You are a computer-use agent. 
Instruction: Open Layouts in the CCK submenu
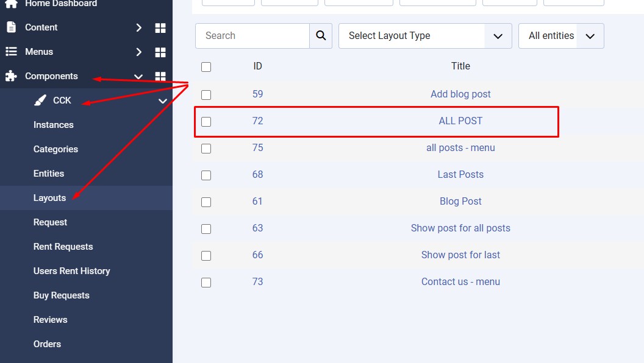[x=49, y=198]
